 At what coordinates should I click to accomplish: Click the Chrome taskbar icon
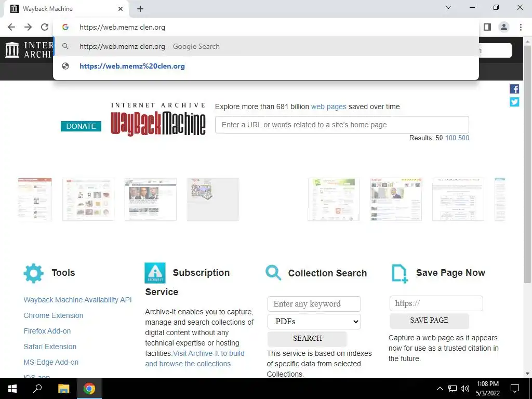89,389
